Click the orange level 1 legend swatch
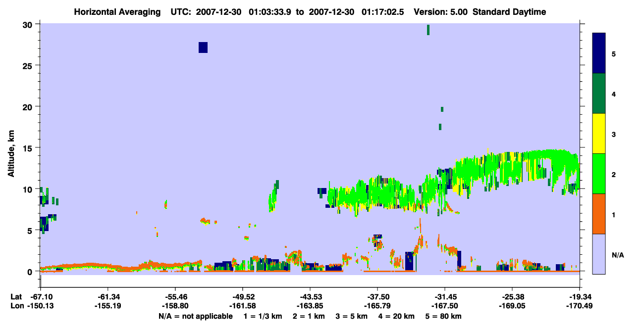Viewport: 644px width, 330px height. 599,214
